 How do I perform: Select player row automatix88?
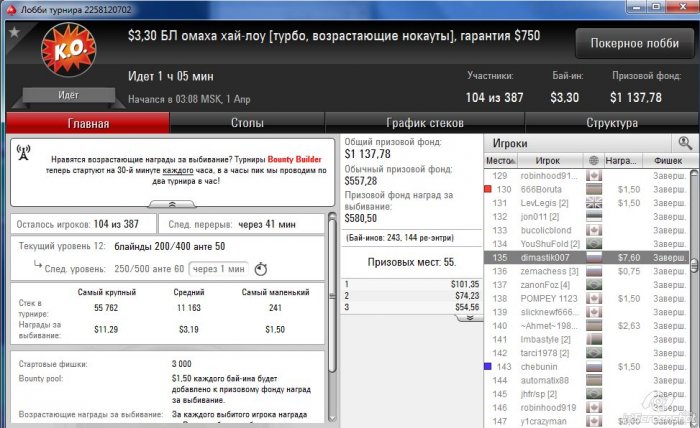click(x=586, y=380)
